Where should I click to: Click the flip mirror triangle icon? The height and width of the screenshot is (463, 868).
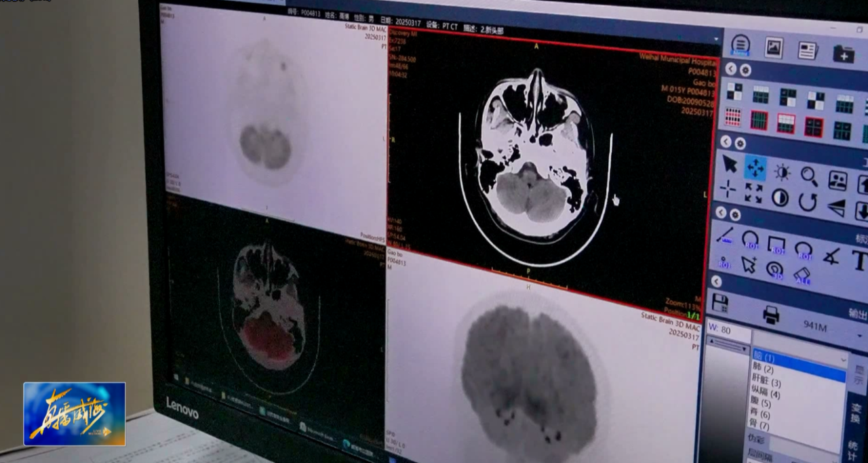click(837, 207)
